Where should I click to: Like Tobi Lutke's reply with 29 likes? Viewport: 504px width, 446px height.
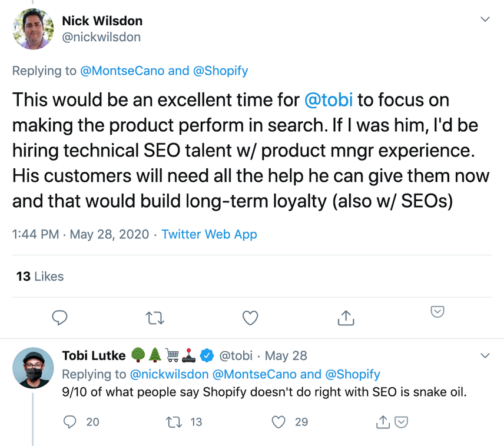click(278, 422)
